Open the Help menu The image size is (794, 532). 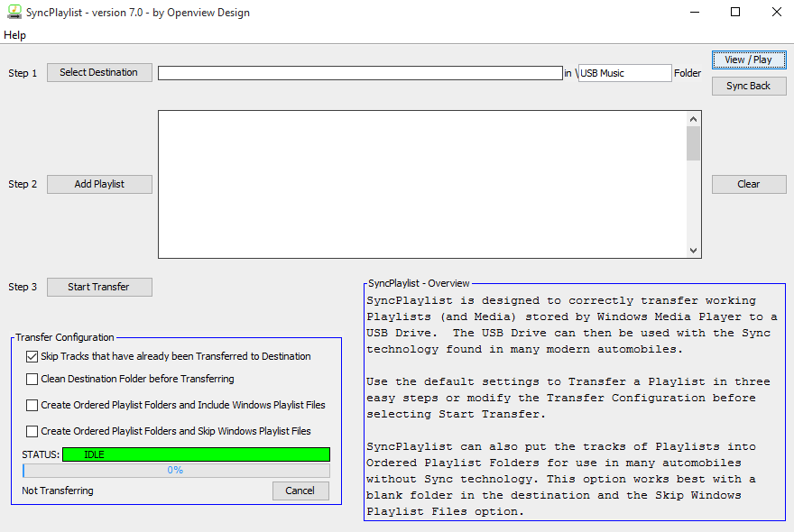pos(14,35)
